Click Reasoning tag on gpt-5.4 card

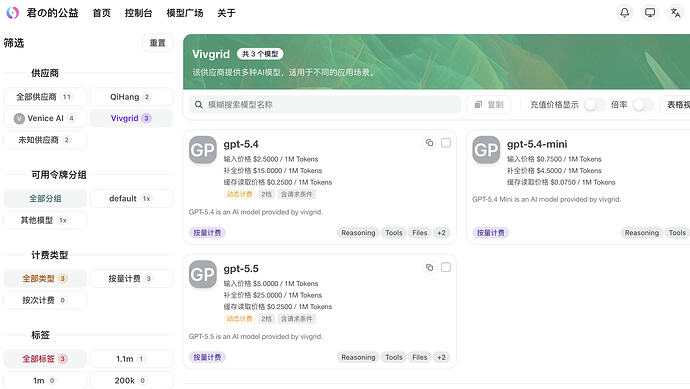(358, 233)
